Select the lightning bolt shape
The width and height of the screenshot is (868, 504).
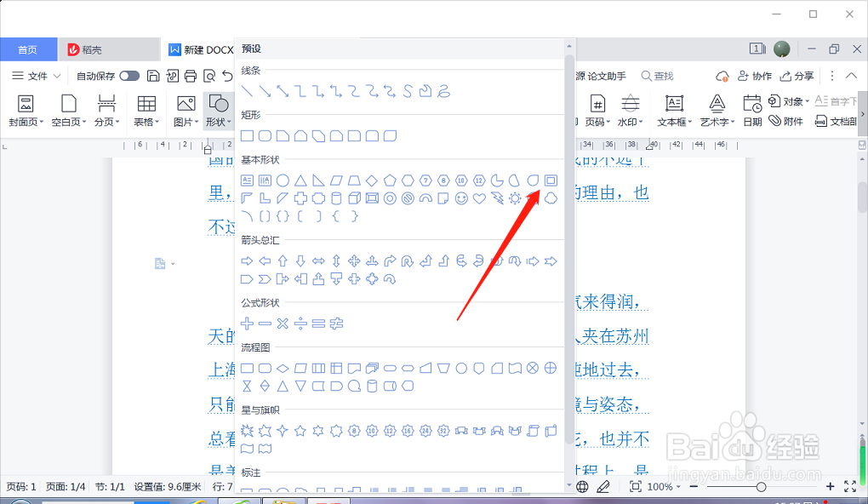[x=497, y=198]
